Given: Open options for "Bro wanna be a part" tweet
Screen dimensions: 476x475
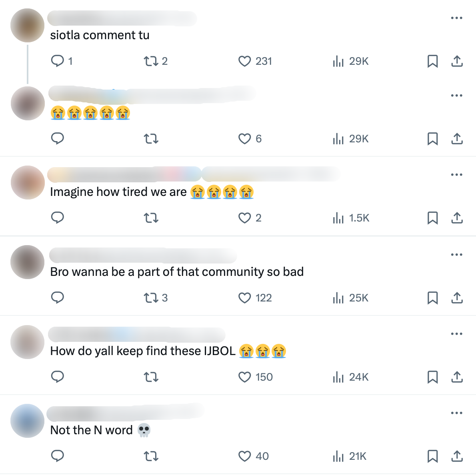Looking at the screenshot, I should 456,255.
